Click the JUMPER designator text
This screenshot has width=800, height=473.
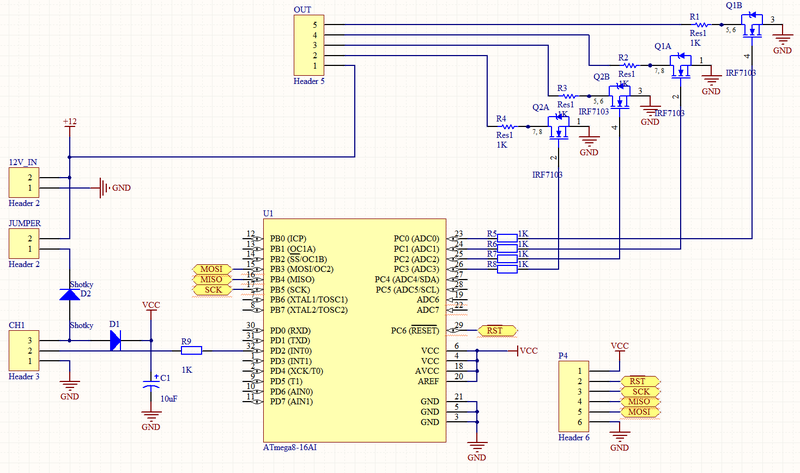pos(24,223)
